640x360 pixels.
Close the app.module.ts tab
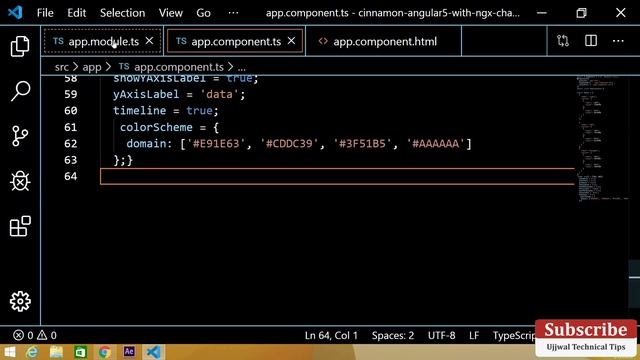tap(149, 41)
